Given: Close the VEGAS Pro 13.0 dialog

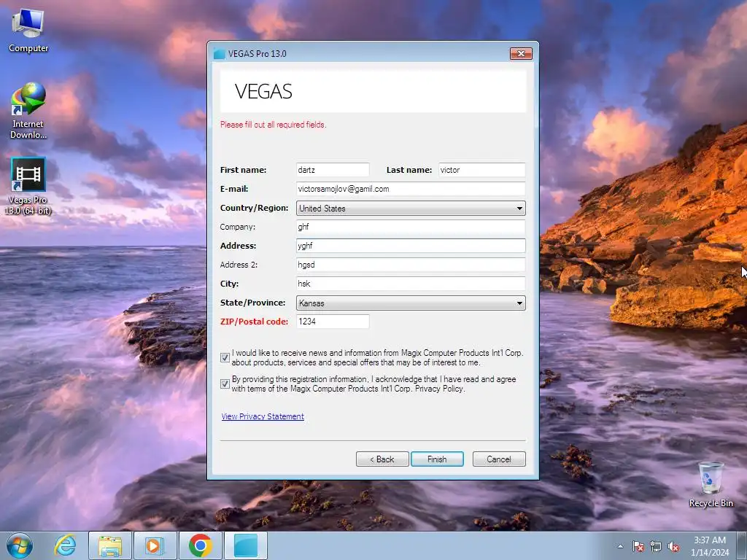Looking at the screenshot, I should [x=521, y=53].
